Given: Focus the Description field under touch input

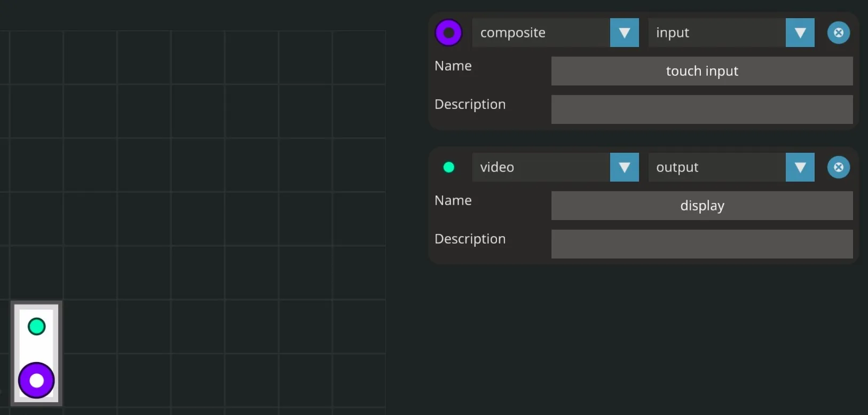Looking at the screenshot, I should pyautogui.click(x=701, y=110).
